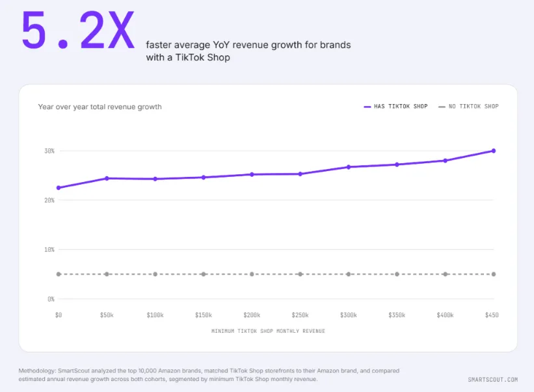Select the purple data point at $150k

click(x=204, y=177)
